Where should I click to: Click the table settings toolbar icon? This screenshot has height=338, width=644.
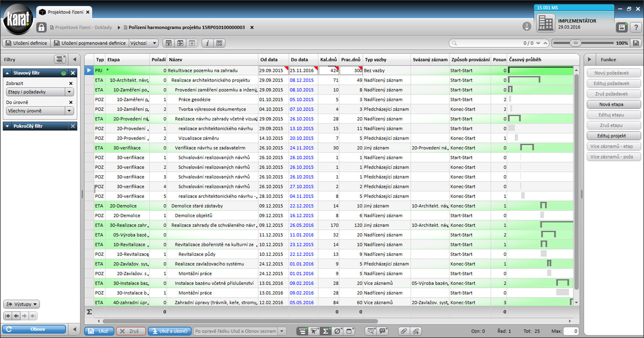pos(221,43)
